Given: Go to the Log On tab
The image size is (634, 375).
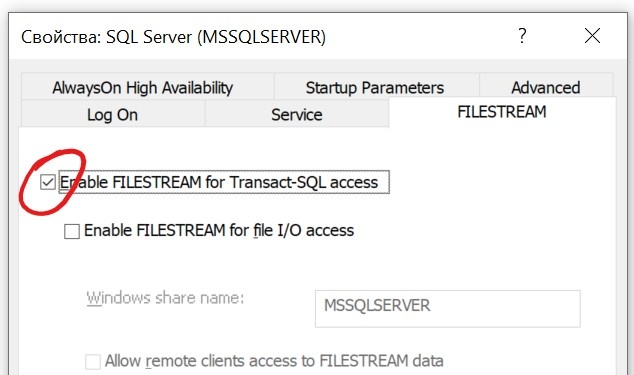Looking at the screenshot, I should (113, 114).
